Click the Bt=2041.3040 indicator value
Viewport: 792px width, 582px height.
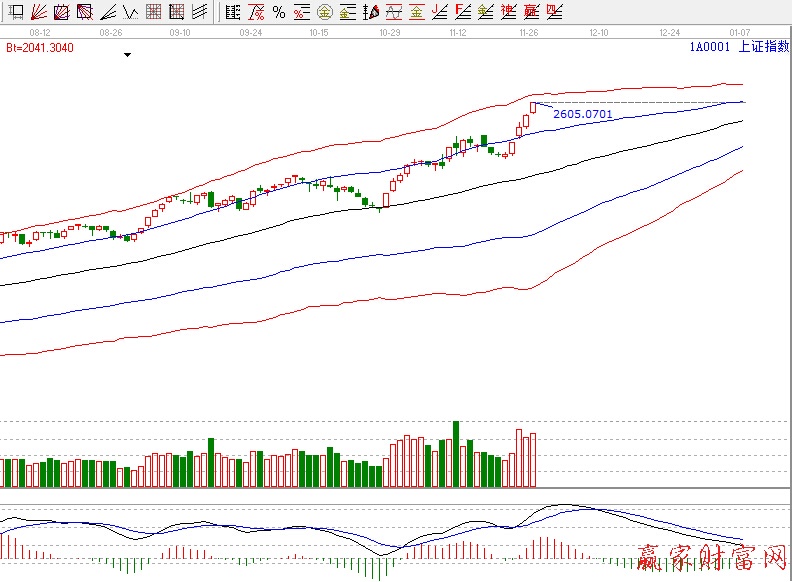pos(39,47)
